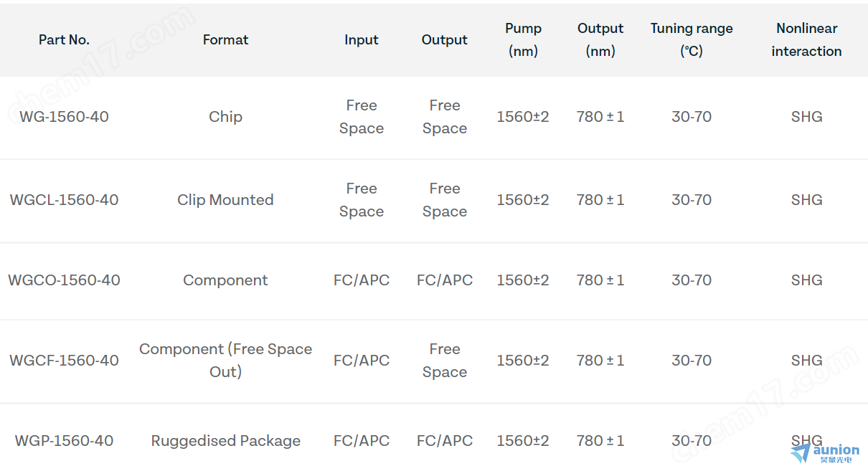Click the Format column header
This screenshot has height=471, width=868.
pyautogui.click(x=225, y=40)
